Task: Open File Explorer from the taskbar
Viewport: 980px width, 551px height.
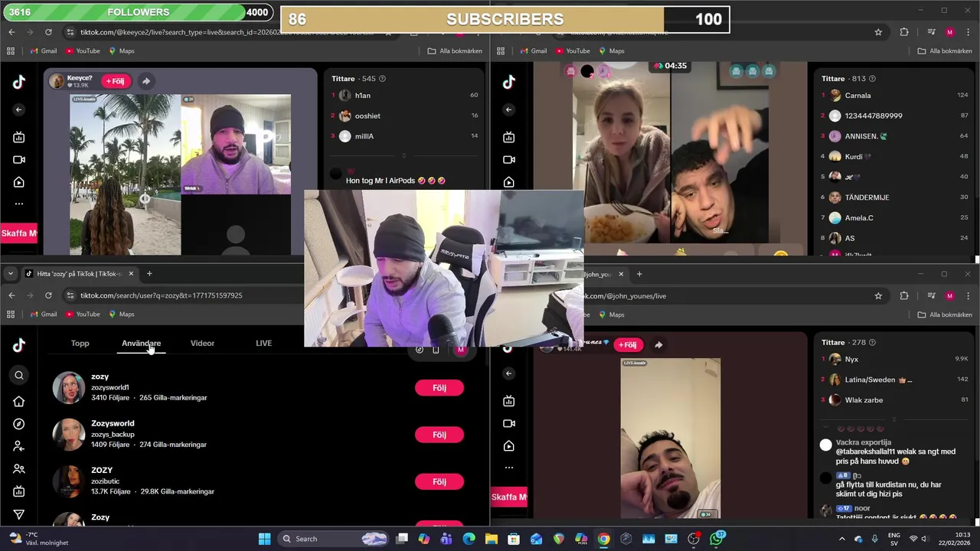Action: point(492,539)
